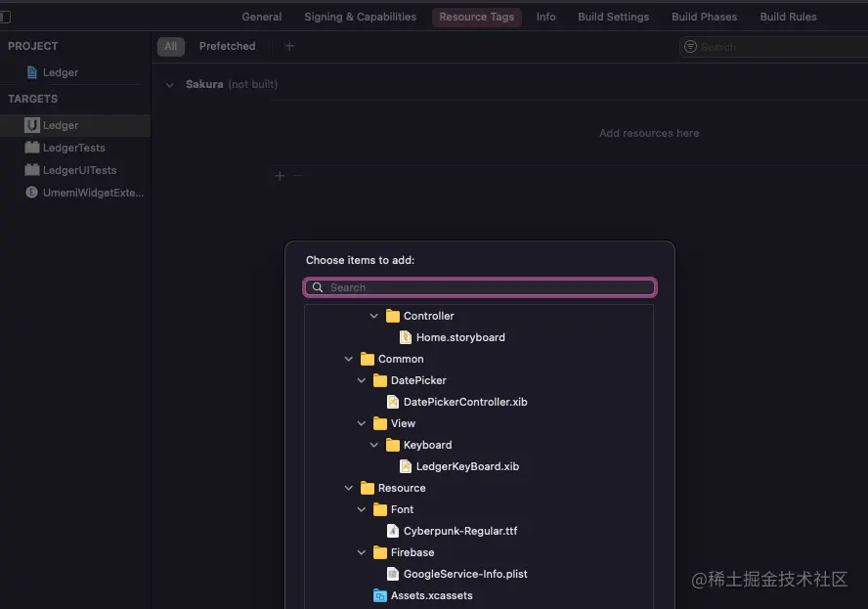The height and width of the screenshot is (609, 868).
Task: Click the Home.storyboard file icon
Action: (x=406, y=337)
